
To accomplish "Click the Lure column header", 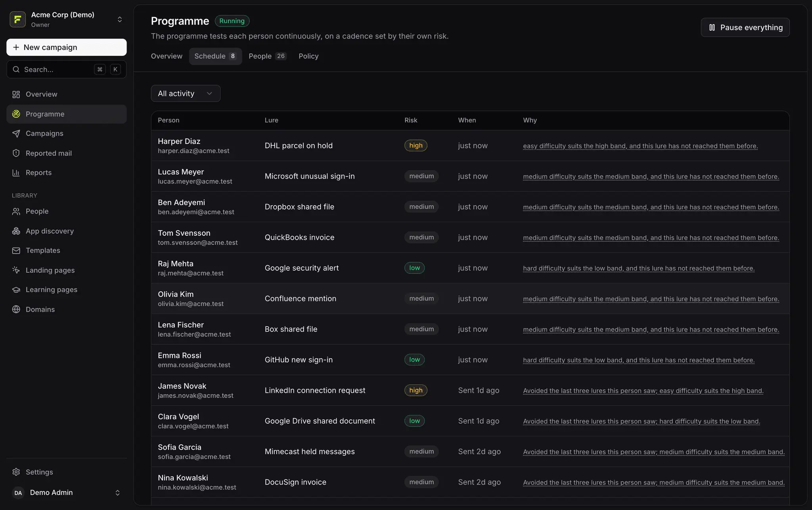I will point(272,120).
